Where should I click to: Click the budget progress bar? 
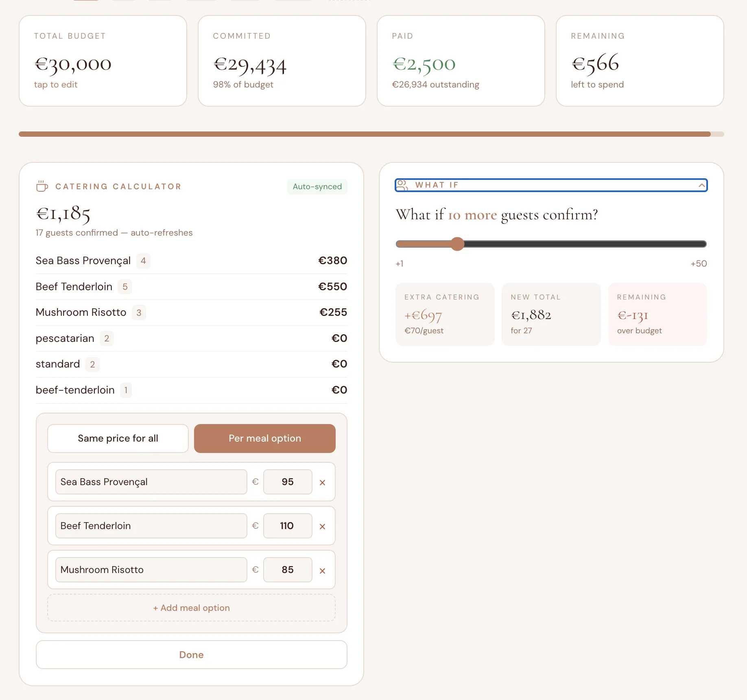click(x=371, y=134)
